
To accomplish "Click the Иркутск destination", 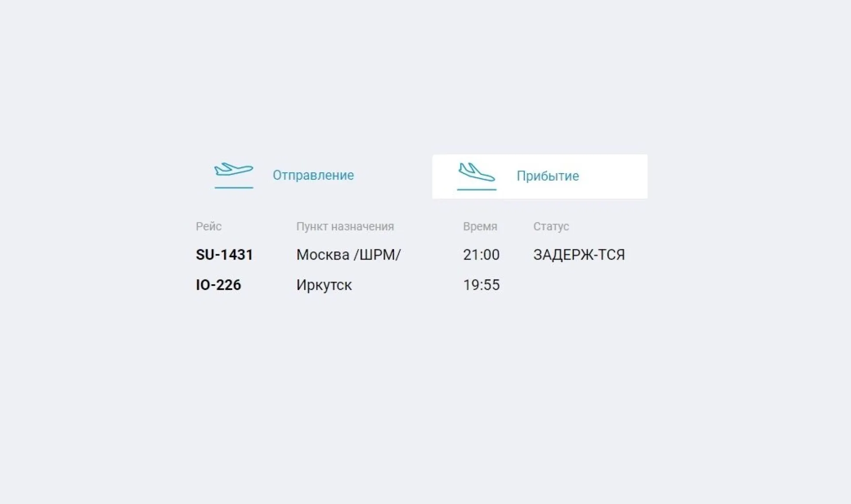I will click(x=324, y=285).
